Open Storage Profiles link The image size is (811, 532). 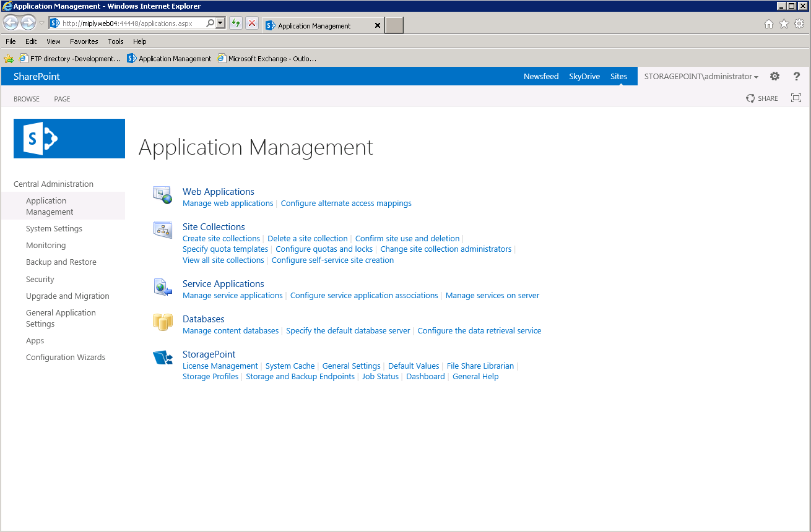coord(210,376)
